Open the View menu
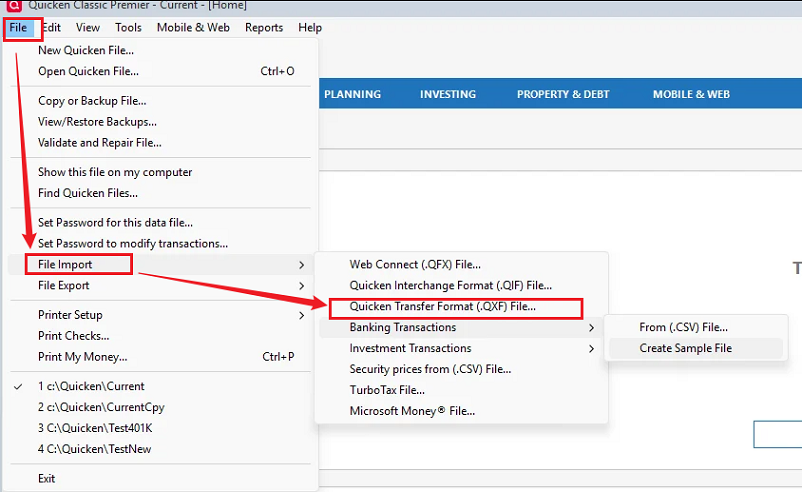 pyautogui.click(x=88, y=28)
